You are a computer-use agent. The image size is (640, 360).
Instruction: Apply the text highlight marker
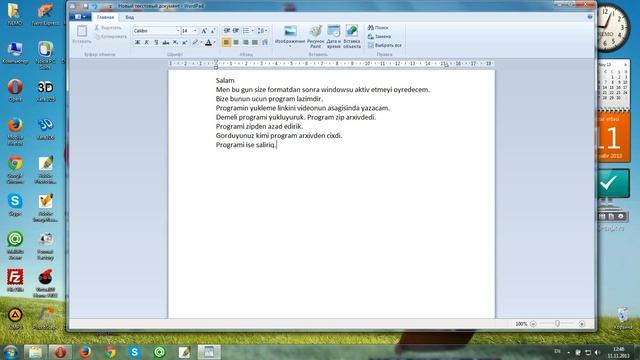[x=195, y=42]
